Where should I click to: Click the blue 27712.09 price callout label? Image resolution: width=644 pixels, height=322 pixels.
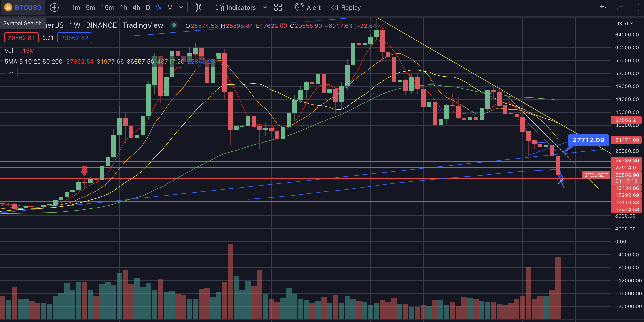588,140
